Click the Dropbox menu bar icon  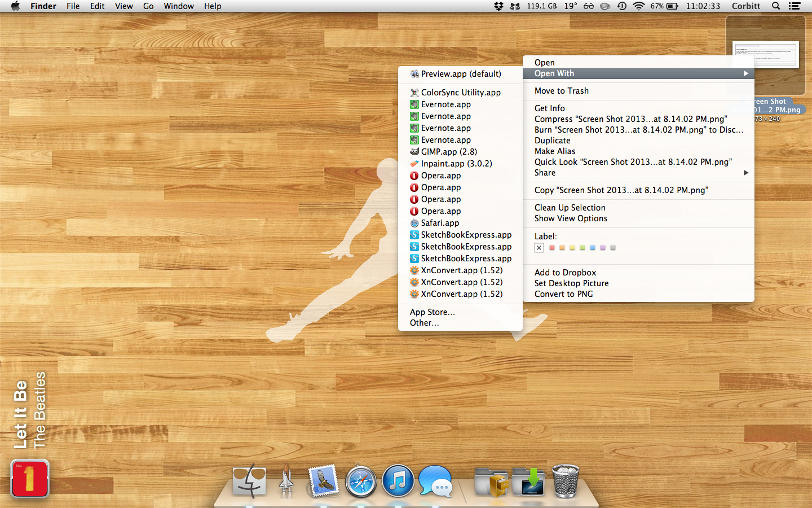(498, 6)
